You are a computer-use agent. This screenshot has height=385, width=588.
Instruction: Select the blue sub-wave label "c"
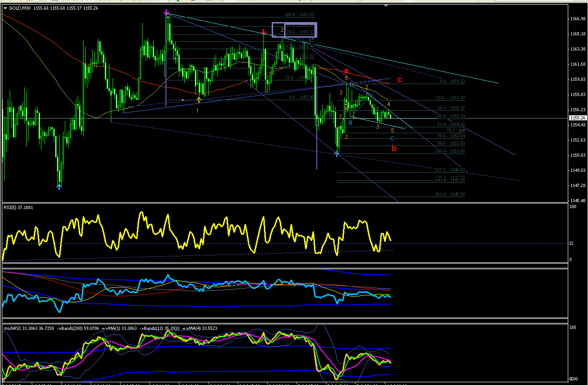(x=392, y=138)
